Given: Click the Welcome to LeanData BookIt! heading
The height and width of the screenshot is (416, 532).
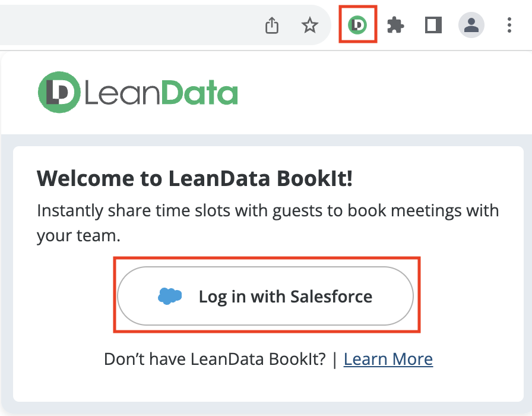Looking at the screenshot, I should pyautogui.click(x=195, y=179).
